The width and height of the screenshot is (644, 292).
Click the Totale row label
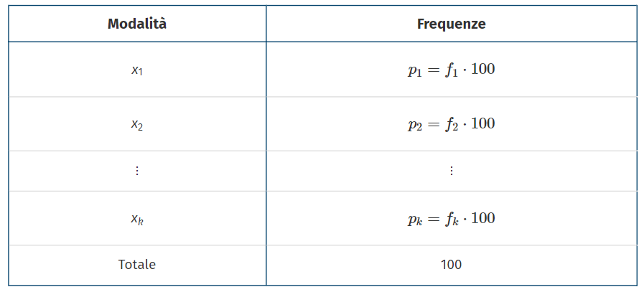[136, 264]
